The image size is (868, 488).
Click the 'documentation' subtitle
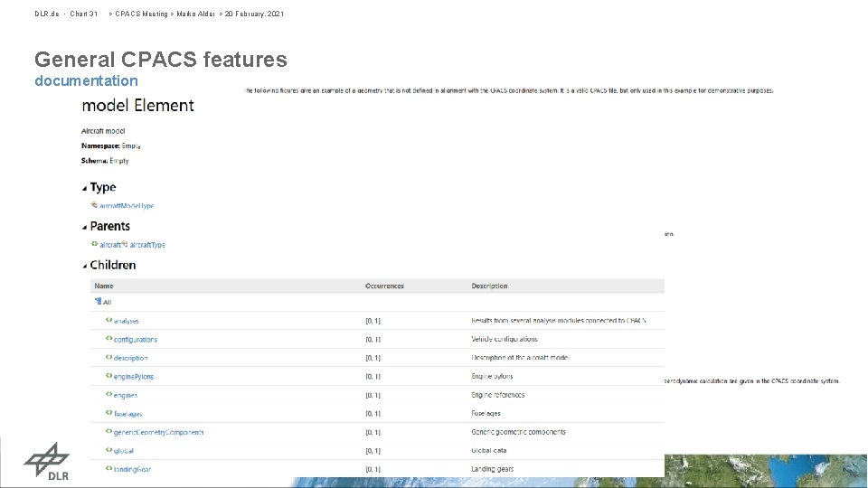87,80
